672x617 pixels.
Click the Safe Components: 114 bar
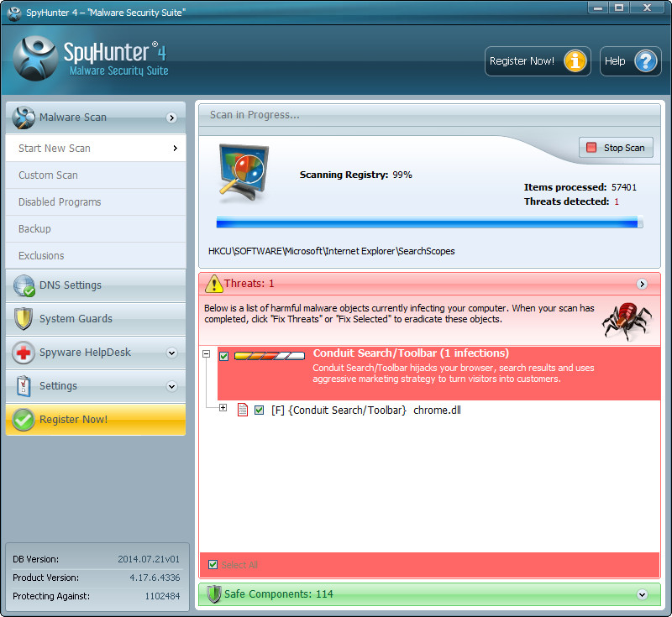(429, 594)
